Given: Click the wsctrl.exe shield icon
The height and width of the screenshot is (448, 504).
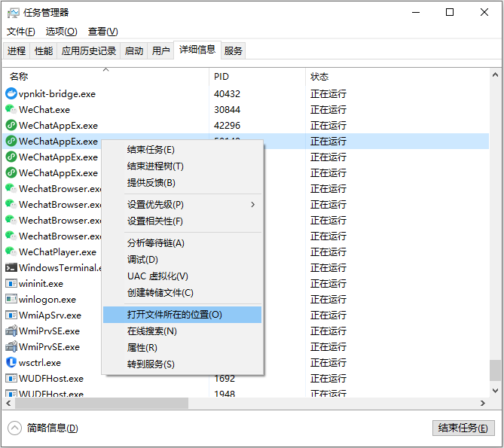Looking at the screenshot, I should point(11,362).
